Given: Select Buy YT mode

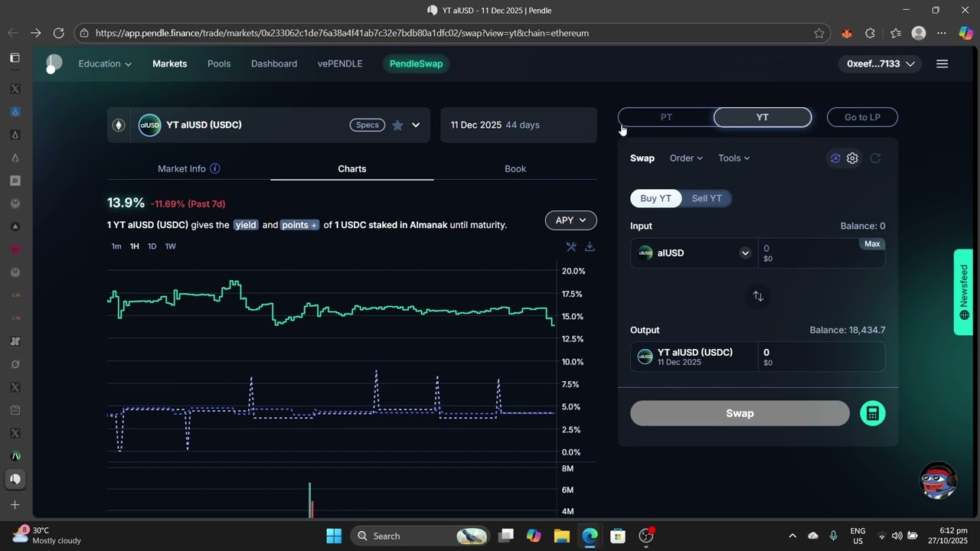Looking at the screenshot, I should [x=655, y=198].
